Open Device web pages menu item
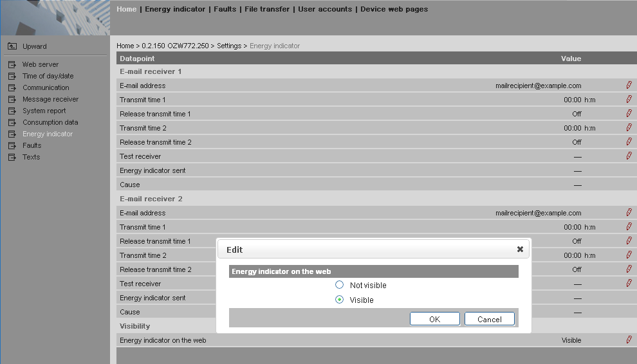This screenshot has width=637, height=364. [x=394, y=9]
